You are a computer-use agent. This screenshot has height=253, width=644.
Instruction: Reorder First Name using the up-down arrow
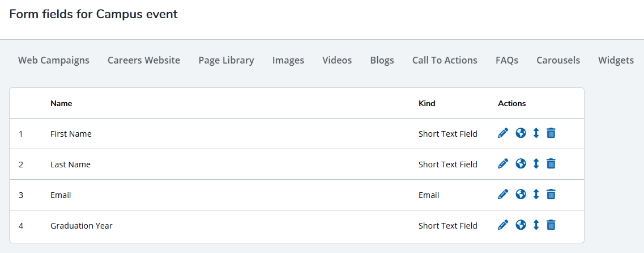click(536, 133)
